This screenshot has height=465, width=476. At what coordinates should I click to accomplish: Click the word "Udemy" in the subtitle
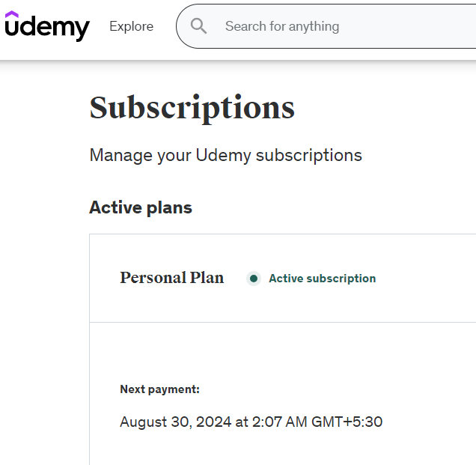(223, 156)
